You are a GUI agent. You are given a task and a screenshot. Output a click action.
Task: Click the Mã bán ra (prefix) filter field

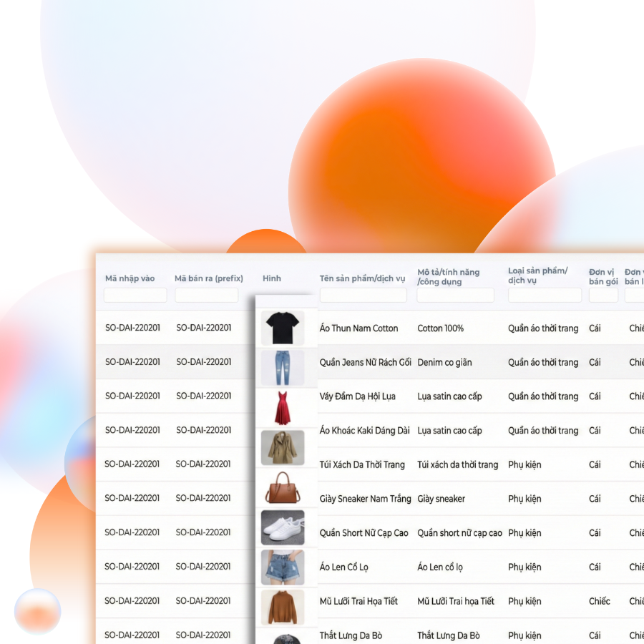point(207,296)
